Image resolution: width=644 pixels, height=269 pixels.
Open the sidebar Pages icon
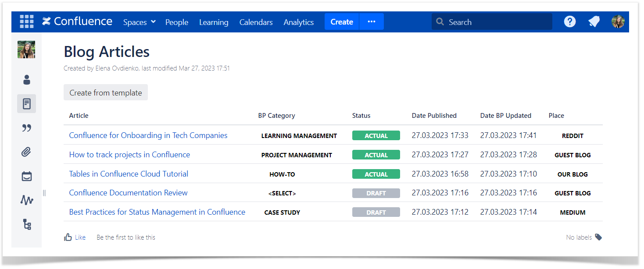click(27, 104)
